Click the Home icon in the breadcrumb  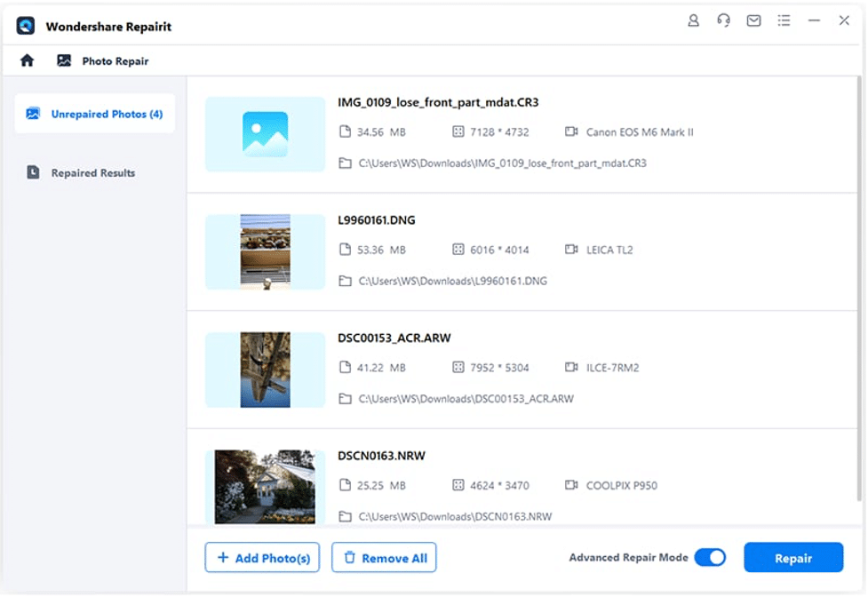28,60
